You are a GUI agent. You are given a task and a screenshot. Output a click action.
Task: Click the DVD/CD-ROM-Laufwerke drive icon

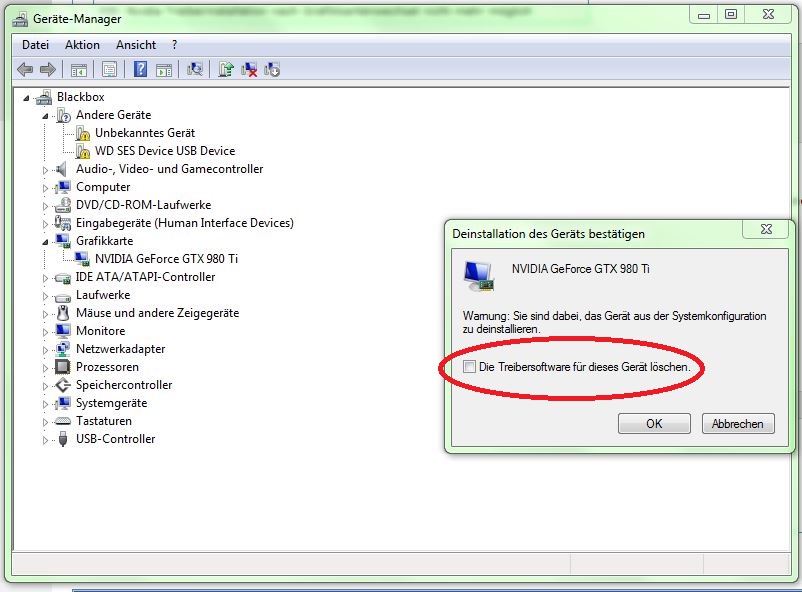[63, 205]
